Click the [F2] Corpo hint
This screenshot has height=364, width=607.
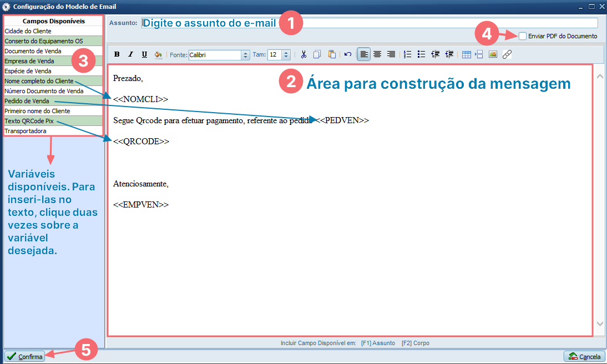[x=416, y=343]
